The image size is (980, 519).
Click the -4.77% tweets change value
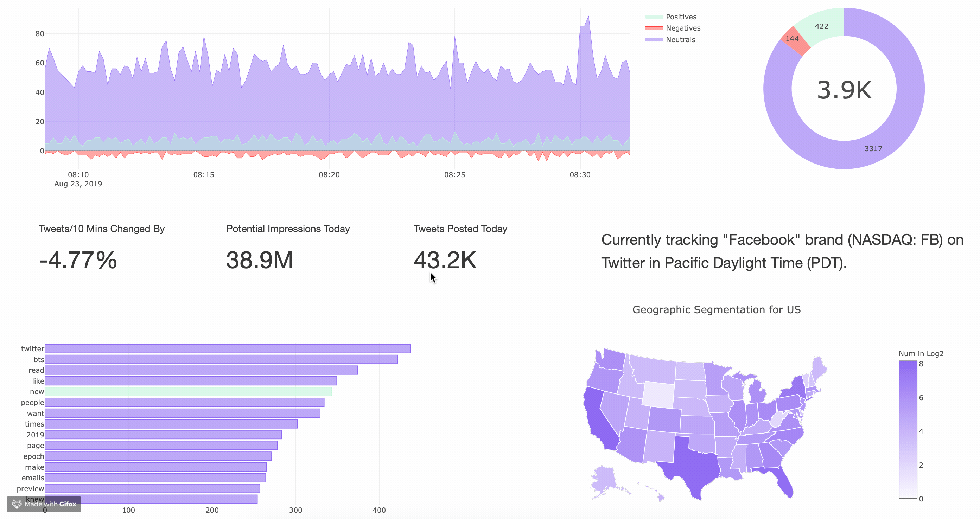78,261
